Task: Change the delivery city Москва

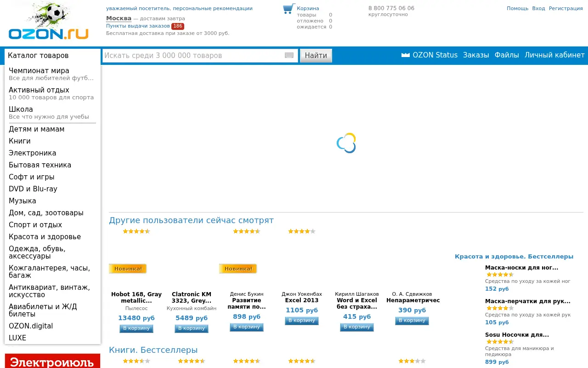Action: [119, 18]
